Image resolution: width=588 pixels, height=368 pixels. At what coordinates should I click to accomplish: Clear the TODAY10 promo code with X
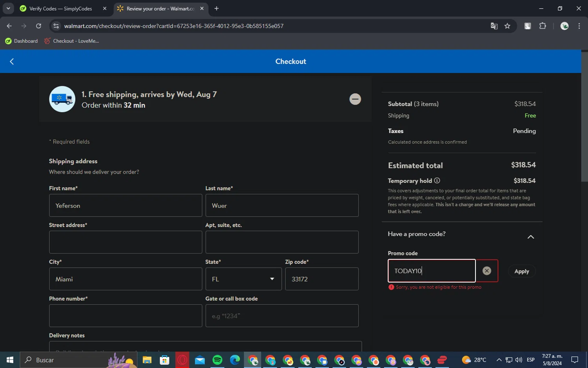point(486,271)
